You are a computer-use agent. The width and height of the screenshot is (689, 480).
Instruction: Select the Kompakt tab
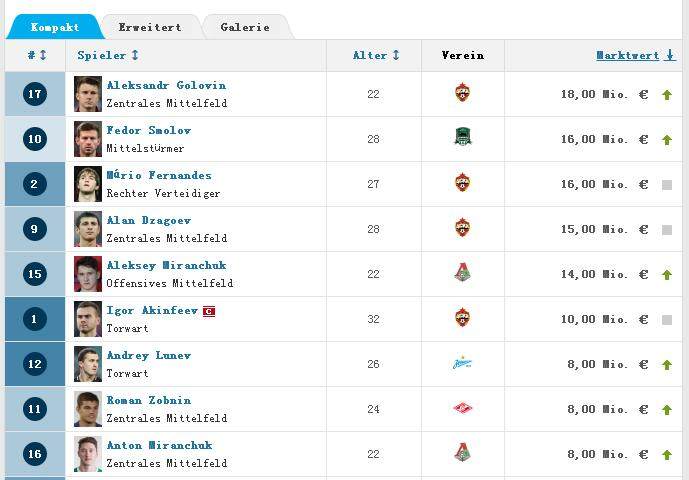coord(54,27)
